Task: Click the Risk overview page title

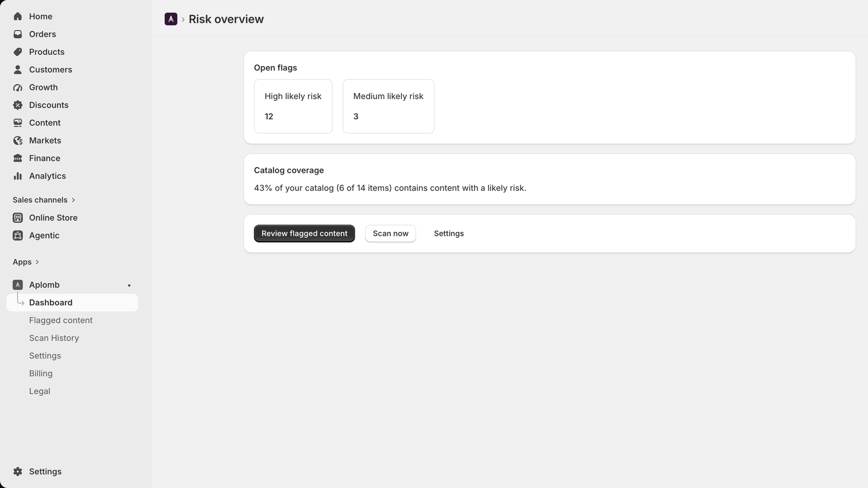Action: (226, 19)
